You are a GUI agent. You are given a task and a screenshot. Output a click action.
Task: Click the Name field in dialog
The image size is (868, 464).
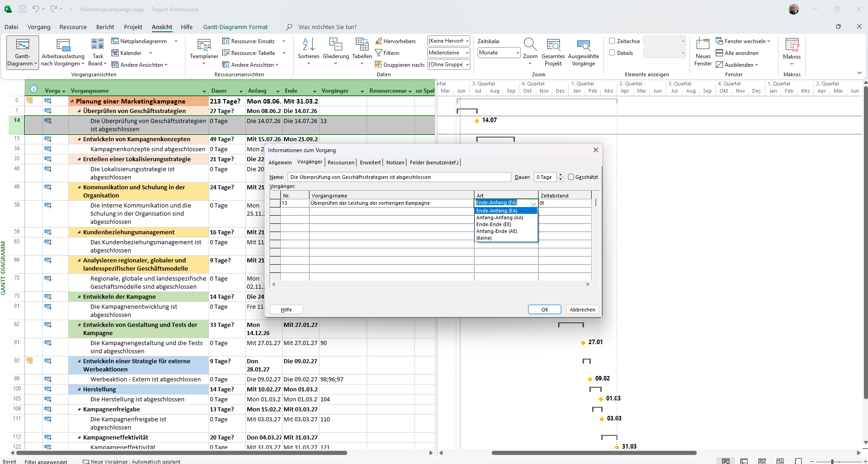399,177
